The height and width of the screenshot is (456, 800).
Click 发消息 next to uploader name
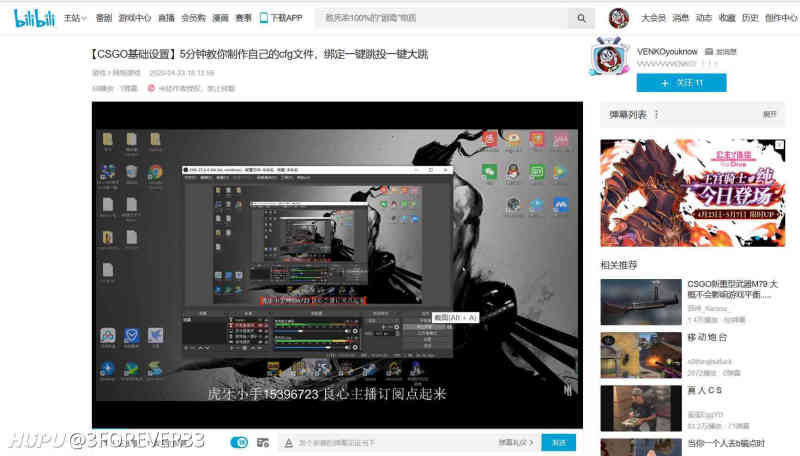(x=721, y=52)
